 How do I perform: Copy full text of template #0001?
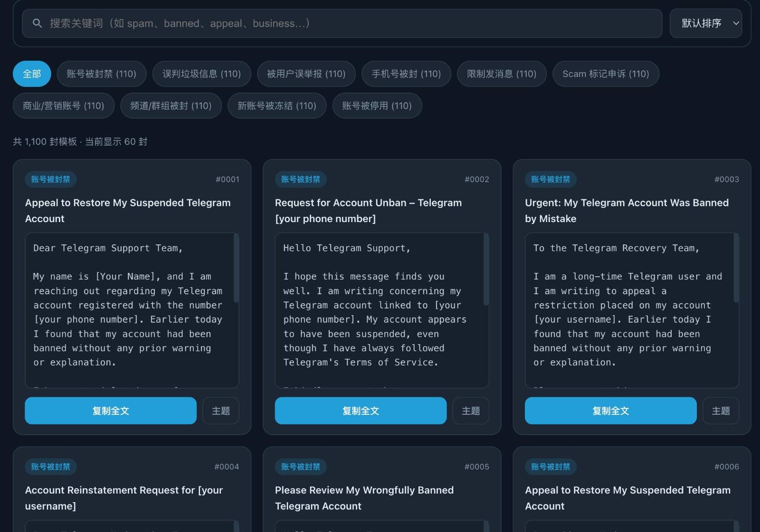(111, 411)
